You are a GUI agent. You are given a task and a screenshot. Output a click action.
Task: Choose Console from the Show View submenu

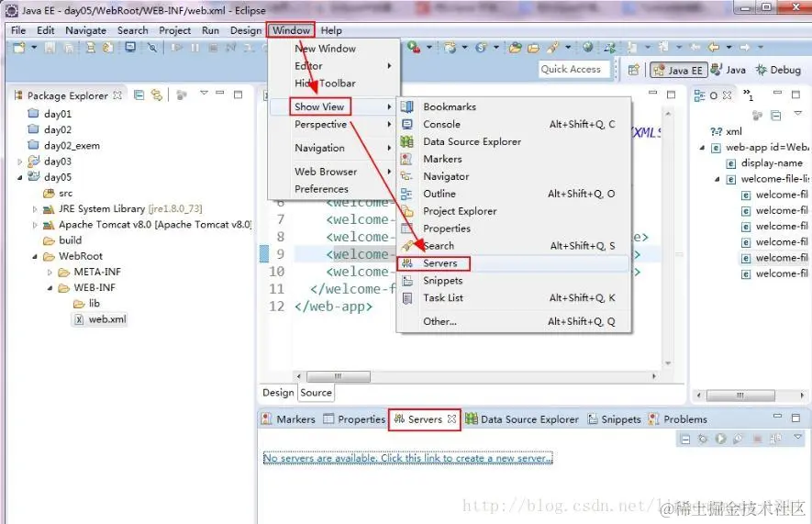[513, 124]
